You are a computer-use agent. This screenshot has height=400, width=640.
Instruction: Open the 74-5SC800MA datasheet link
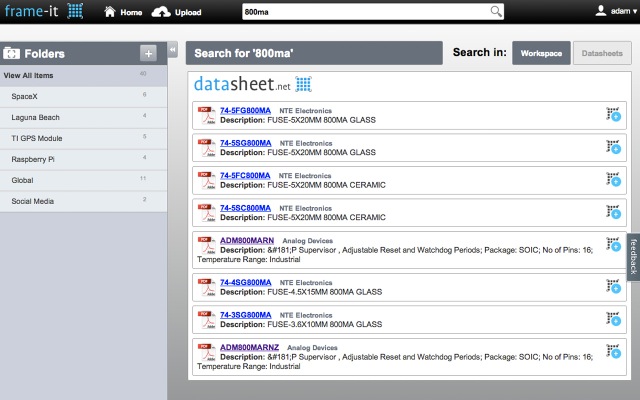[245, 208]
